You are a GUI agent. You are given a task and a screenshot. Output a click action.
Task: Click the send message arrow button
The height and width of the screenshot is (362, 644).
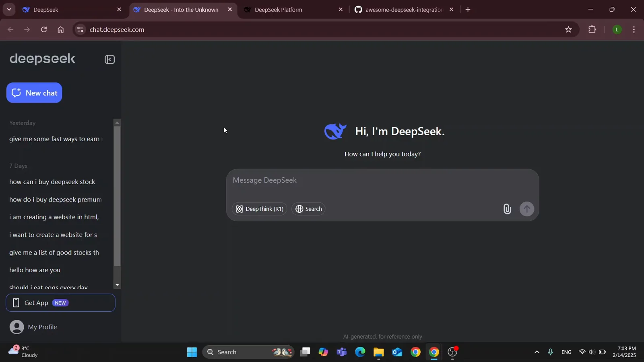[527, 209]
